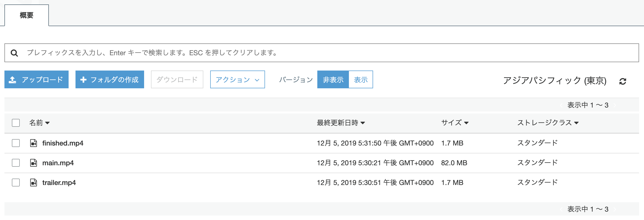Open the trailer.mp4 file link
The image size is (644, 220).
[59, 183]
